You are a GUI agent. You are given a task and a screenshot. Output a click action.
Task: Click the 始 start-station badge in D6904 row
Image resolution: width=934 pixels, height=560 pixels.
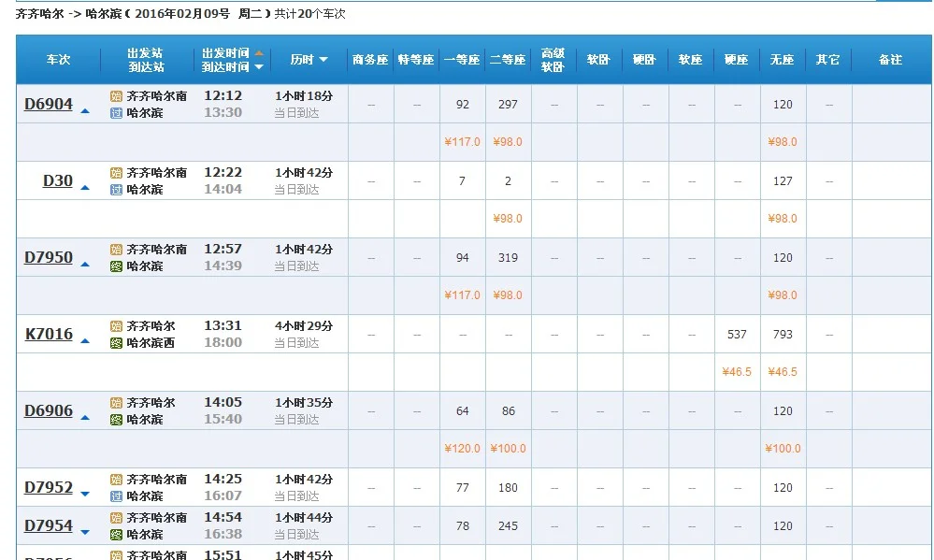[x=118, y=96]
